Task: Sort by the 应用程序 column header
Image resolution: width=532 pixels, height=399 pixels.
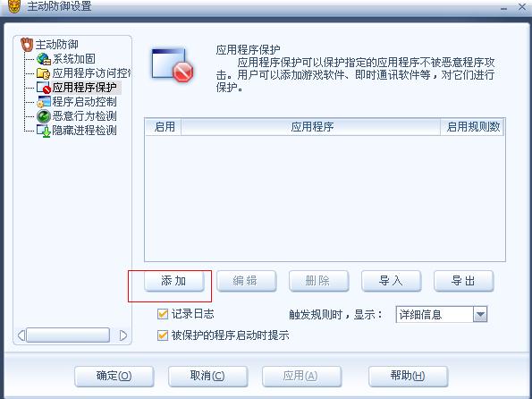Action: 311,127
